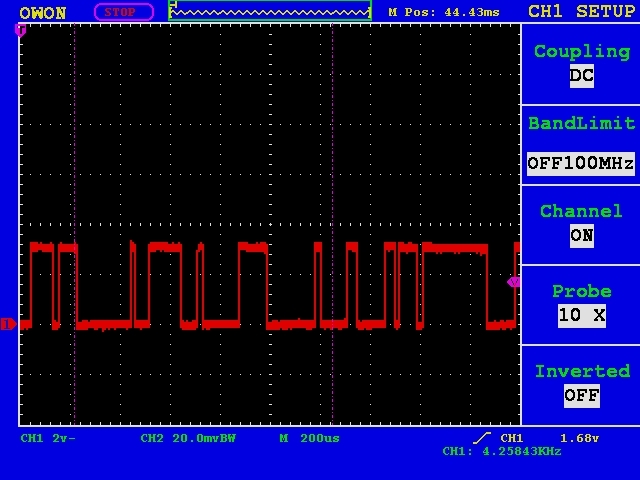Click the trigger marker at overview bar start
640x480 pixels.
(x=173, y=5)
